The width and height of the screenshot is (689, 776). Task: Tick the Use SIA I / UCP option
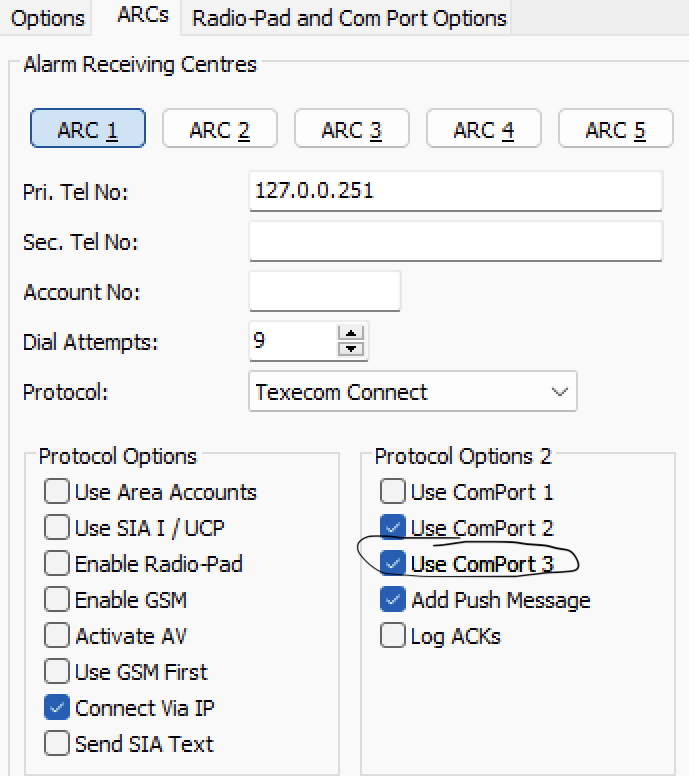pos(57,528)
